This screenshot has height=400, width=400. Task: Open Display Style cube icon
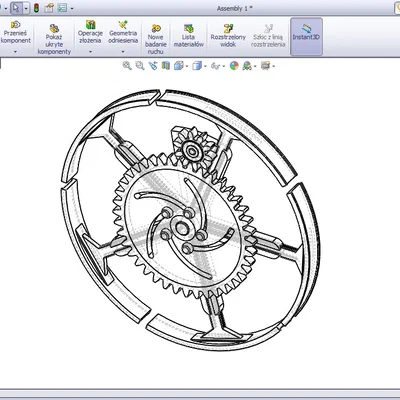pos(197,65)
